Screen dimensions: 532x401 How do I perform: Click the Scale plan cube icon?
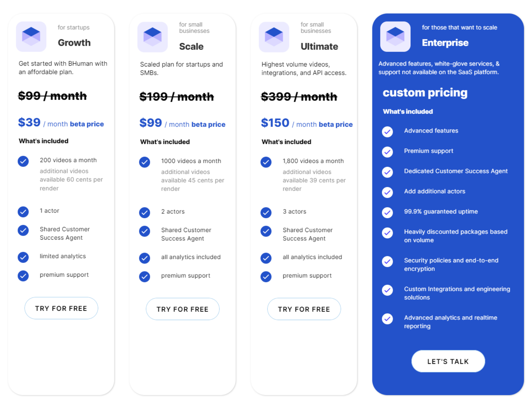[152, 37]
